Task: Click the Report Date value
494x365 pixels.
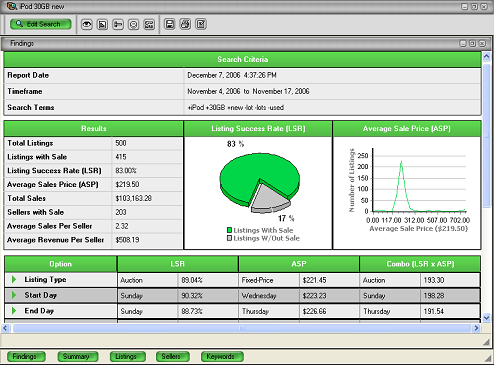Action: click(x=232, y=75)
